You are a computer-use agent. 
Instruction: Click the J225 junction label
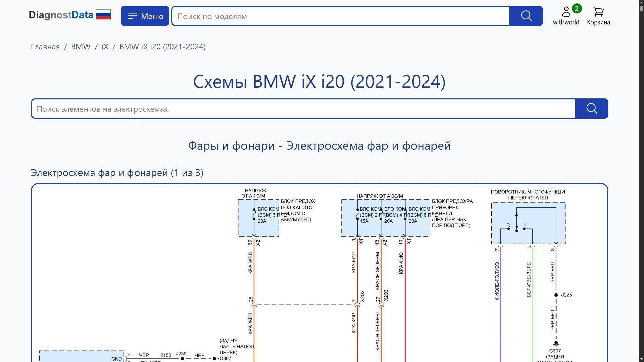pyautogui.click(x=567, y=295)
